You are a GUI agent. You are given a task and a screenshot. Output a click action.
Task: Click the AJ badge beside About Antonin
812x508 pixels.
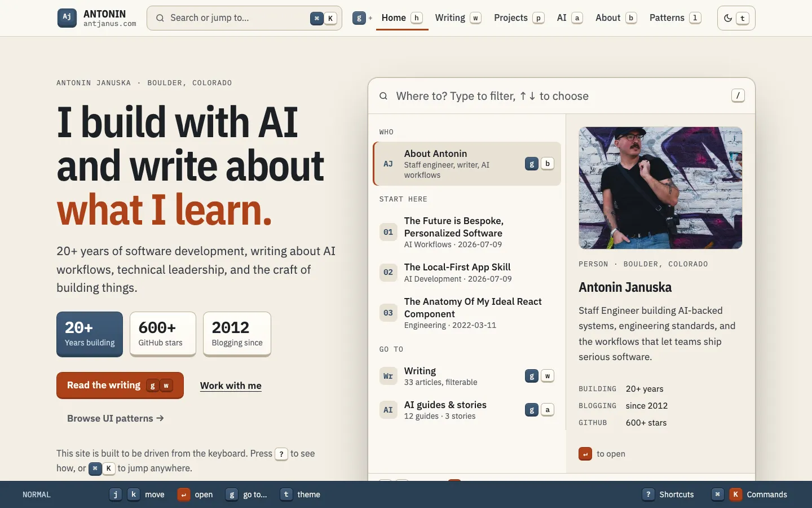click(x=389, y=164)
